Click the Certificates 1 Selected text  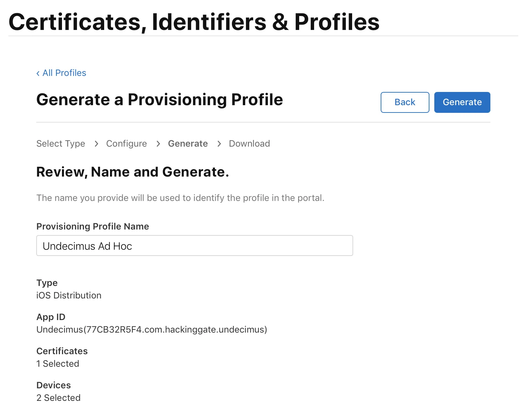(57, 363)
